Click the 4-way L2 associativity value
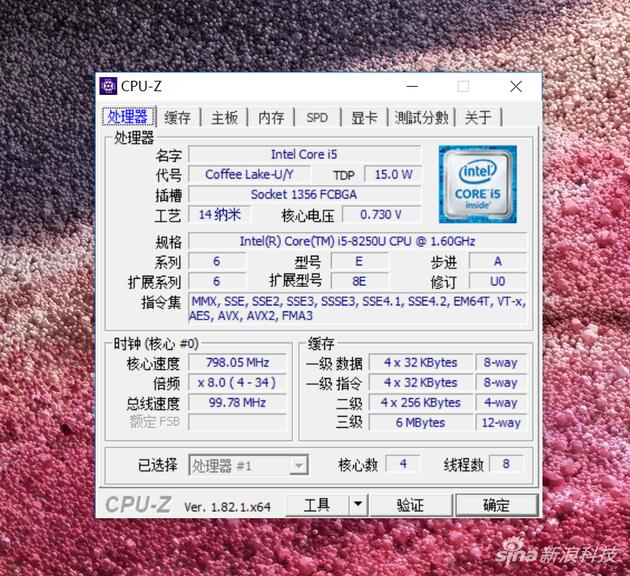 click(501, 402)
